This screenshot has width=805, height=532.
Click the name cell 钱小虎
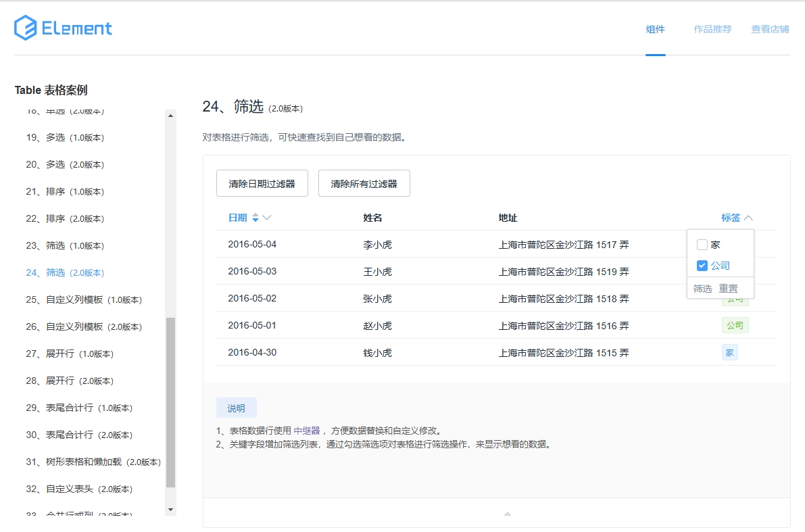pos(377,353)
